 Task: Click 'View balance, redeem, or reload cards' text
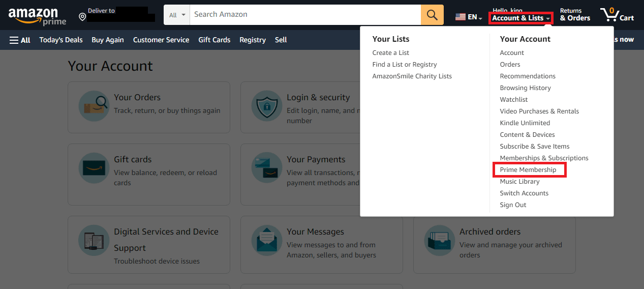[x=165, y=178]
